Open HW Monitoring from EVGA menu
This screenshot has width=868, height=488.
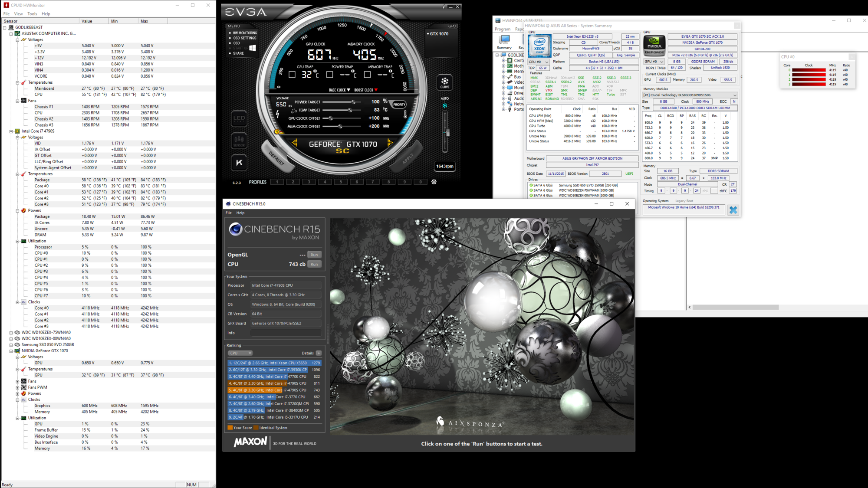[x=243, y=33]
